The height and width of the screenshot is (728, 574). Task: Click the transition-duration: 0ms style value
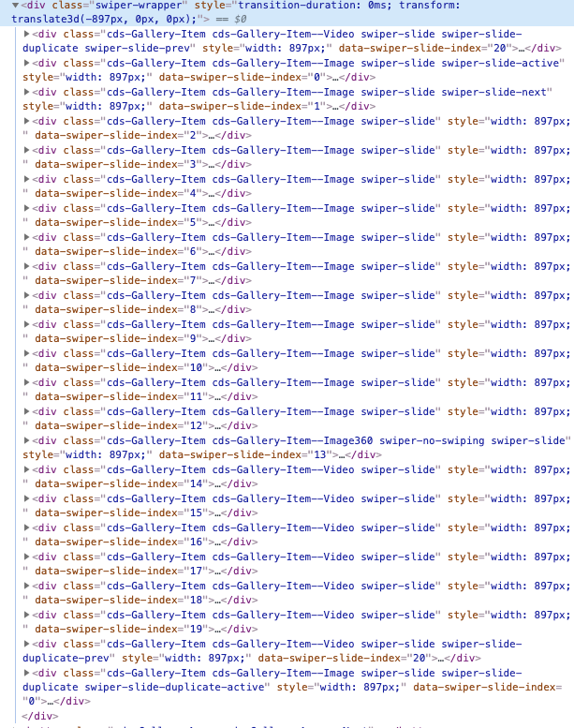(313, 6)
